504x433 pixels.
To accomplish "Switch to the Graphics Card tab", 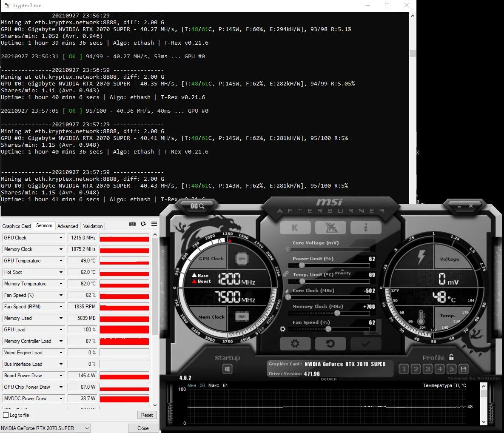I will pyautogui.click(x=17, y=226).
